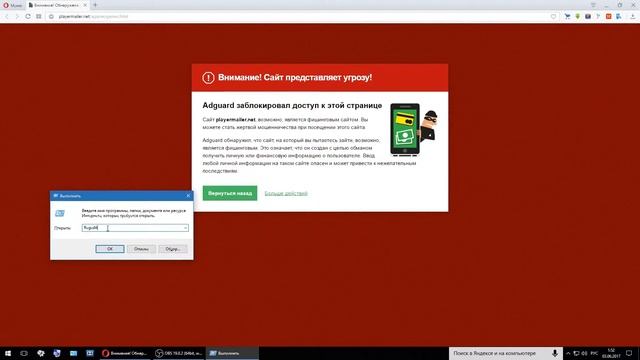Open the green shield extension icon
Screen dimensions: 640x360
(x=578, y=16)
